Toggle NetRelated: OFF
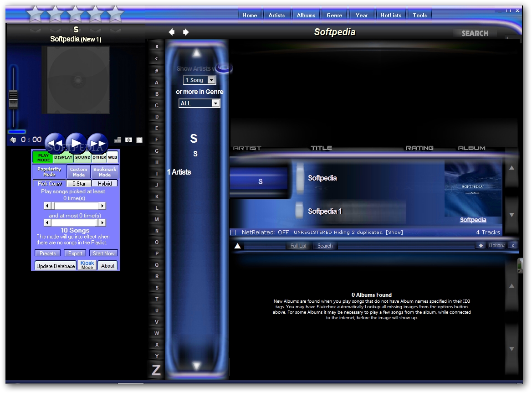This screenshot has width=532, height=393. pyautogui.click(x=265, y=233)
